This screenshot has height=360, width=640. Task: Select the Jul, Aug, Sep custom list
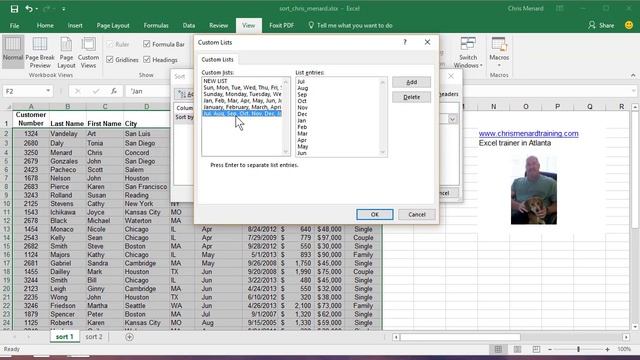pyautogui.click(x=242, y=113)
